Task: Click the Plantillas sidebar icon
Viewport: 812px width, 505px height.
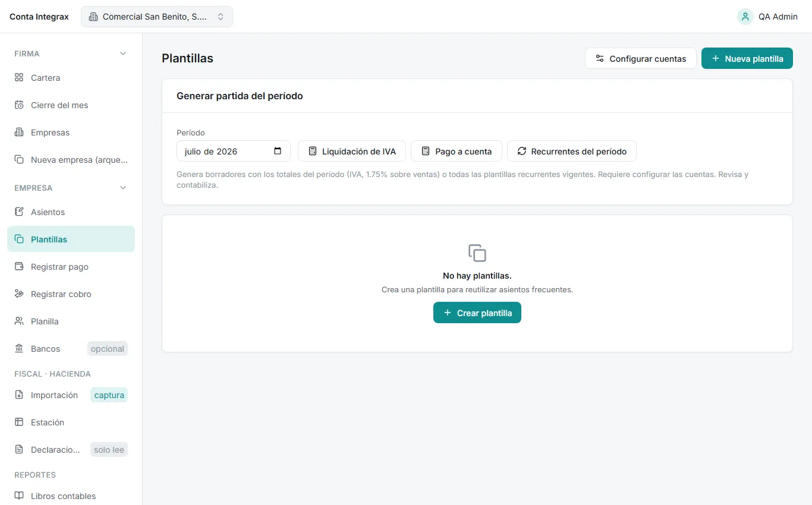Action: coord(19,239)
